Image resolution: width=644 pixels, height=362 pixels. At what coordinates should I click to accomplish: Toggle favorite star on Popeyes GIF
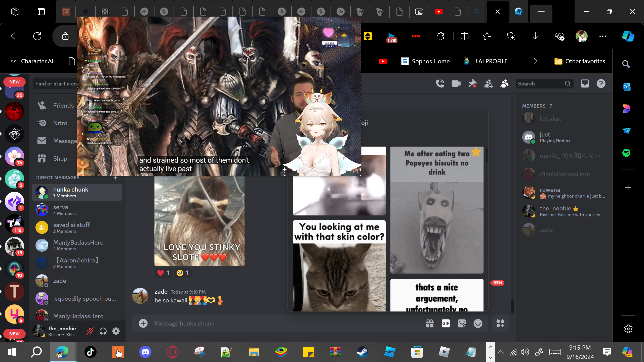[476, 152]
